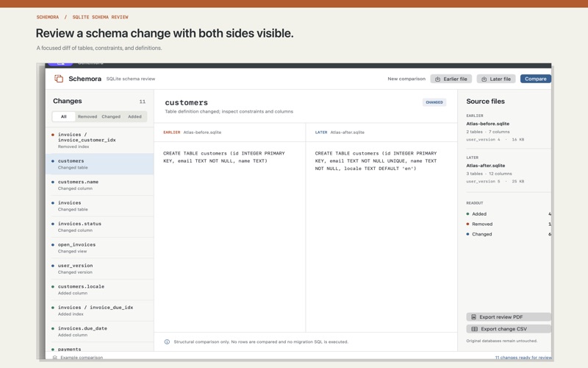This screenshot has height=368, width=588.
Task: Click the Source files panel heading
Action: click(485, 102)
